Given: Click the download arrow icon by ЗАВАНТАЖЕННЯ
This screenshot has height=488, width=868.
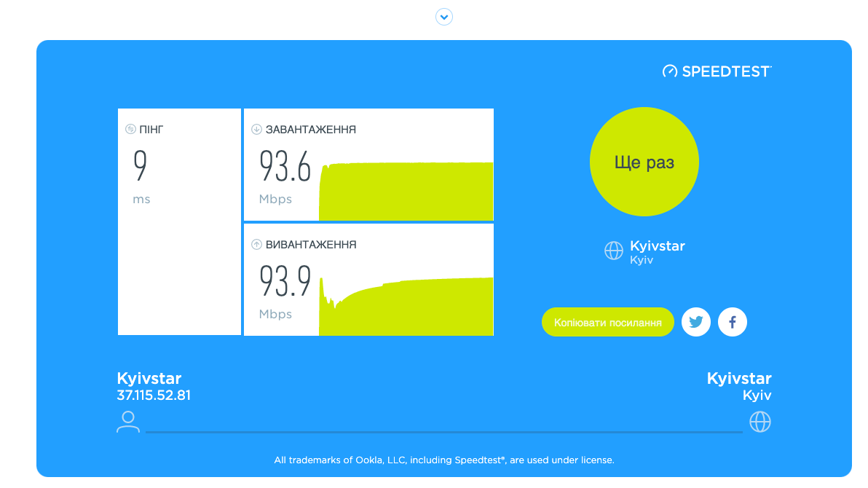Looking at the screenshot, I should point(256,129).
